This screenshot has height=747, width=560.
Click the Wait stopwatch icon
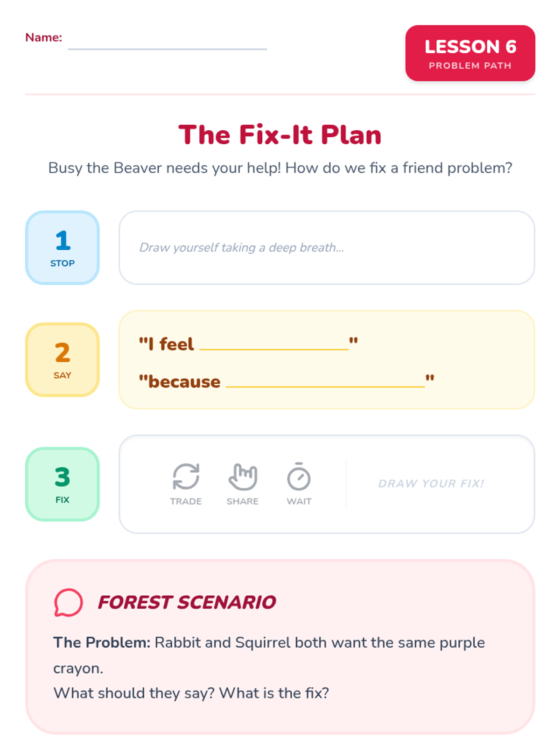point(299,477)
